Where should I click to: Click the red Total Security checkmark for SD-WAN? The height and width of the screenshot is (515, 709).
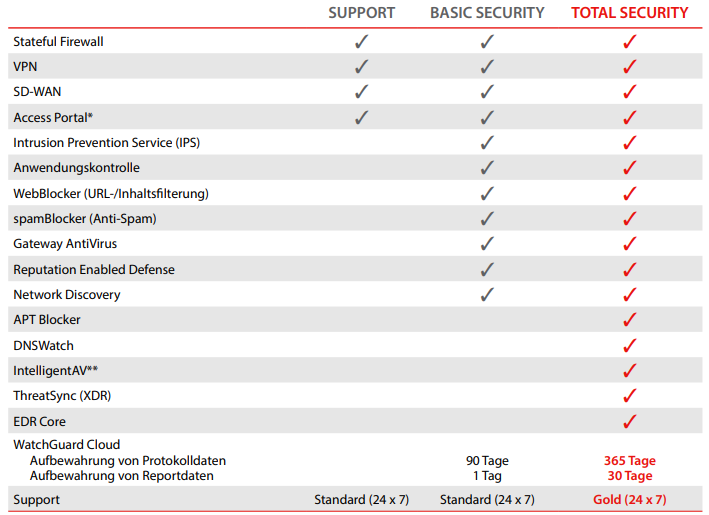[x=630, y=92]
